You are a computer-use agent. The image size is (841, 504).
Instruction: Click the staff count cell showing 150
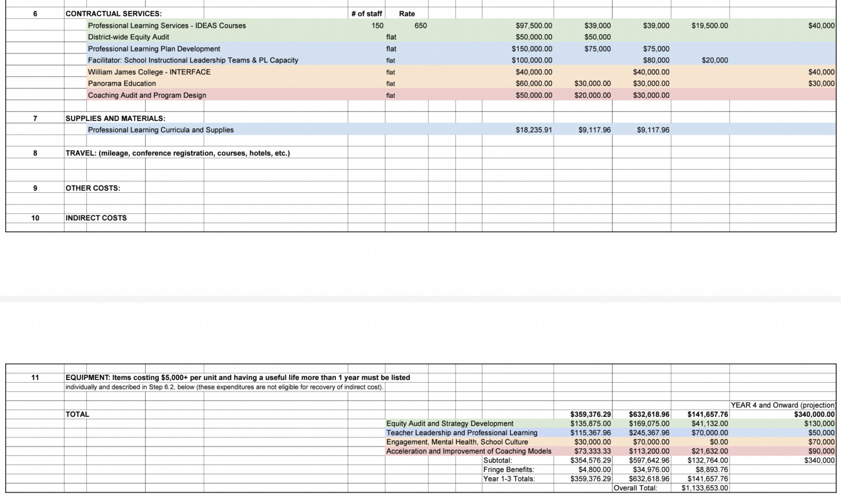tap(377, 26)
